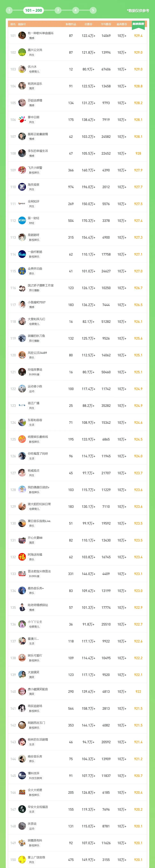Click the 总推荐 column header

point(89,24)
